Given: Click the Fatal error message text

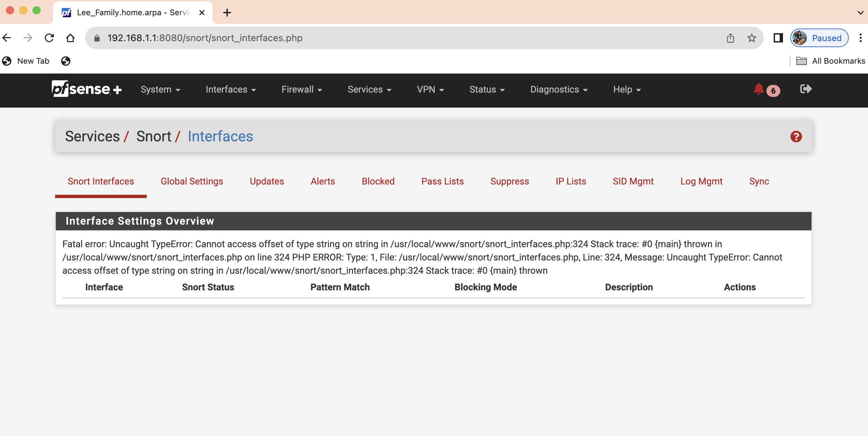Looking at the screenshot, I should 422,257.
